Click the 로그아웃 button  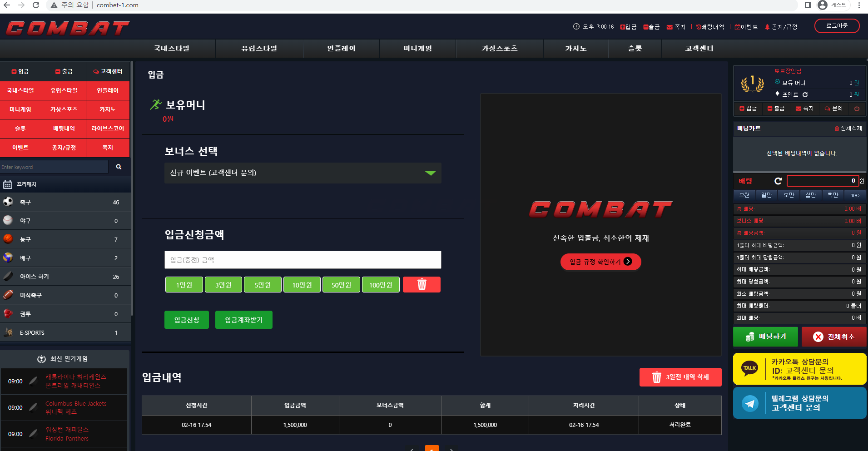pos(837,26)
